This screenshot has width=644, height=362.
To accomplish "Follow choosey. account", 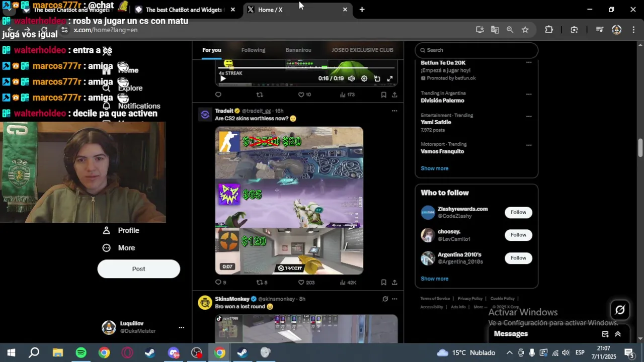I will click(518, 235).
